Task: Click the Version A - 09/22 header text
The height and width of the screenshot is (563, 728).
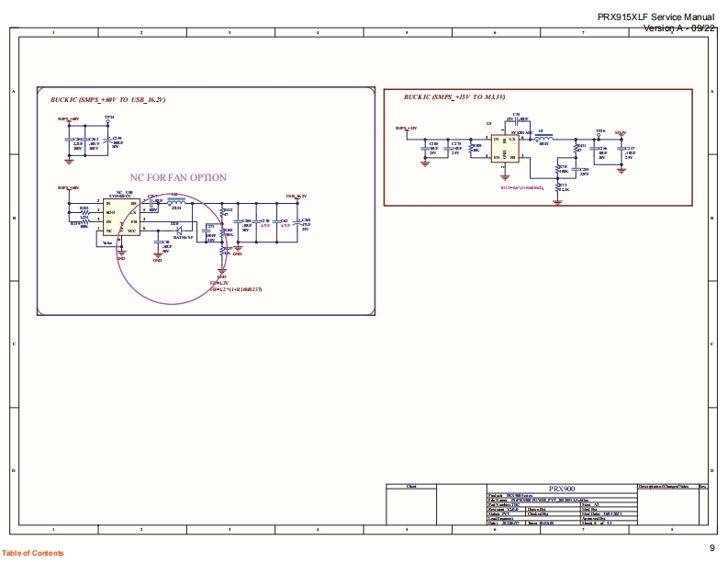Action: (678, 28)
